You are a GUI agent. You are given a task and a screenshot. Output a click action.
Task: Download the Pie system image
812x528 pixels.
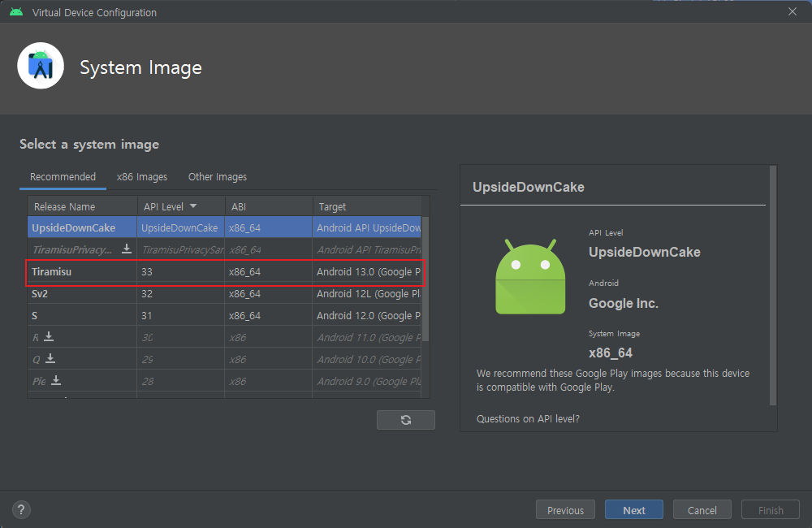click(x=56, y=380)
